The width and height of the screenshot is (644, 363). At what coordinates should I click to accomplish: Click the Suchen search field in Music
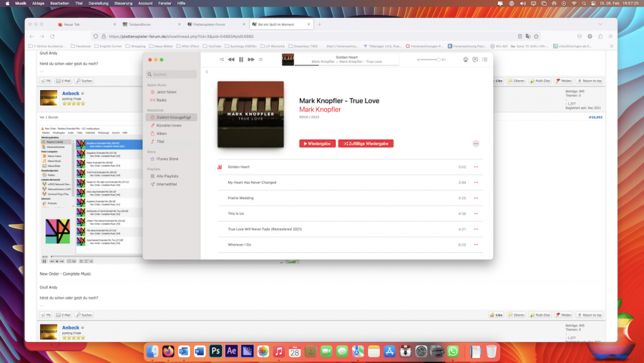click(172, 74)
